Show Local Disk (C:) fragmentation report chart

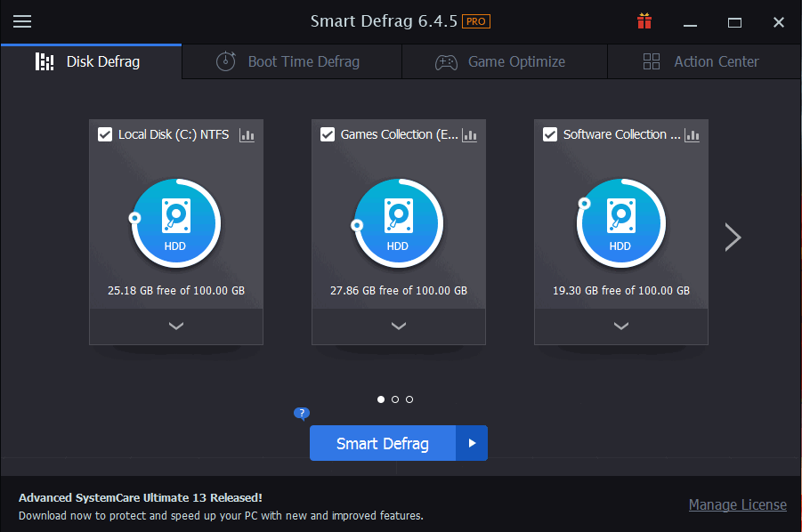click(x=247, y=135)
